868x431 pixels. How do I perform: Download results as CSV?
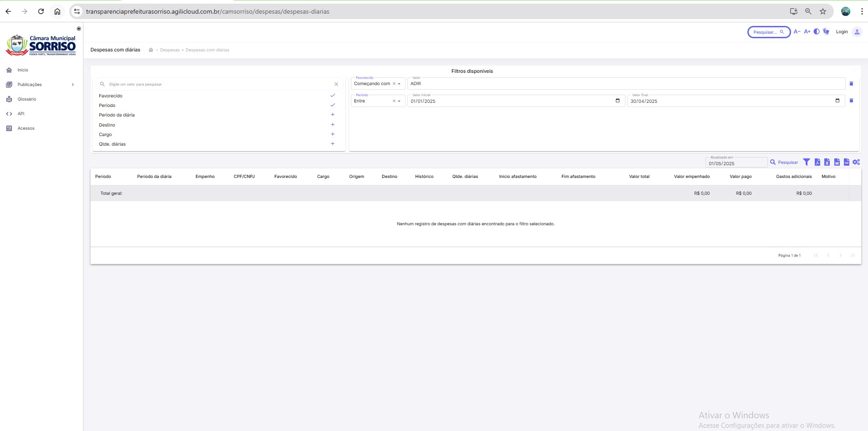(x=846, y=162)
